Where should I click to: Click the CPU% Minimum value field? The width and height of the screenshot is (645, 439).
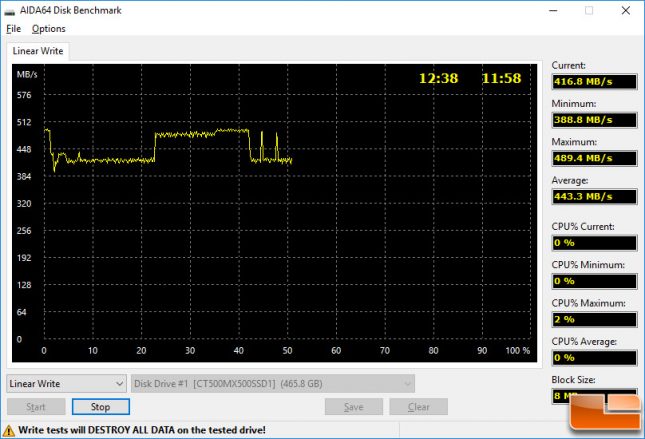click(x=594, y=281)
